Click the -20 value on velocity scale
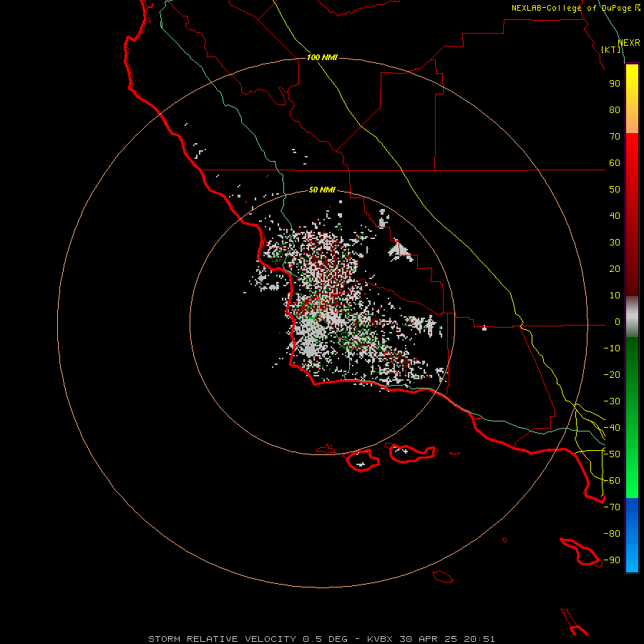This screenshot has height=644, width=644. [612, 375]
